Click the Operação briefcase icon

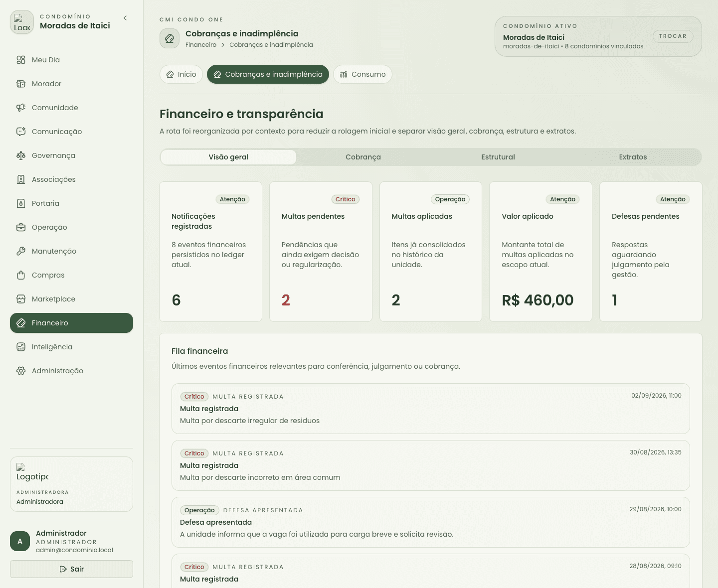21,227
